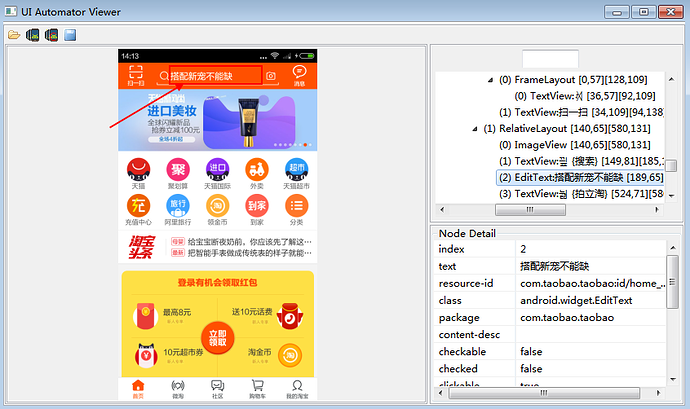
Task: Tap the 立即领取 round button
Action: [217, 338]
